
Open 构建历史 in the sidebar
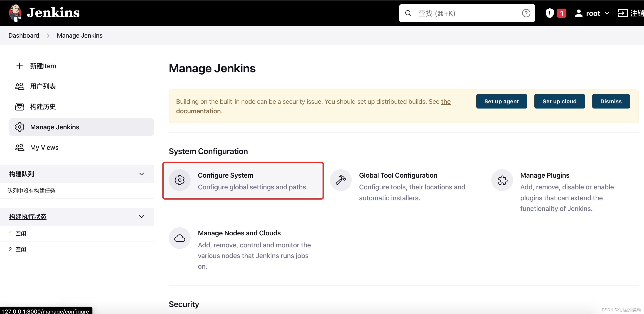[x=43, y=106]
